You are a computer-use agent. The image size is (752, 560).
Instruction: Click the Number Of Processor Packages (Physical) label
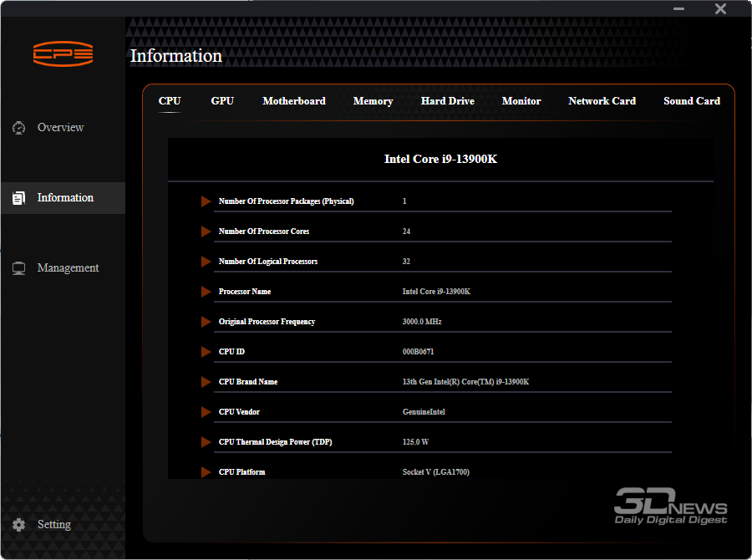287,201
